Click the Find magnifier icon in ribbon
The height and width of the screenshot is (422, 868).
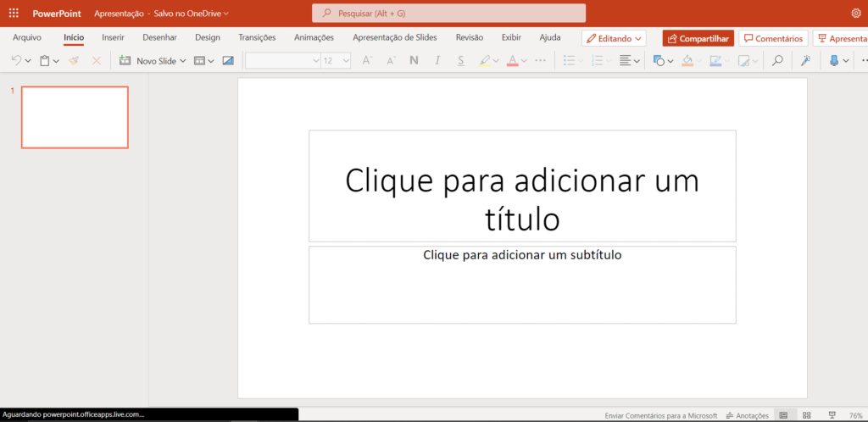[778, 61]
